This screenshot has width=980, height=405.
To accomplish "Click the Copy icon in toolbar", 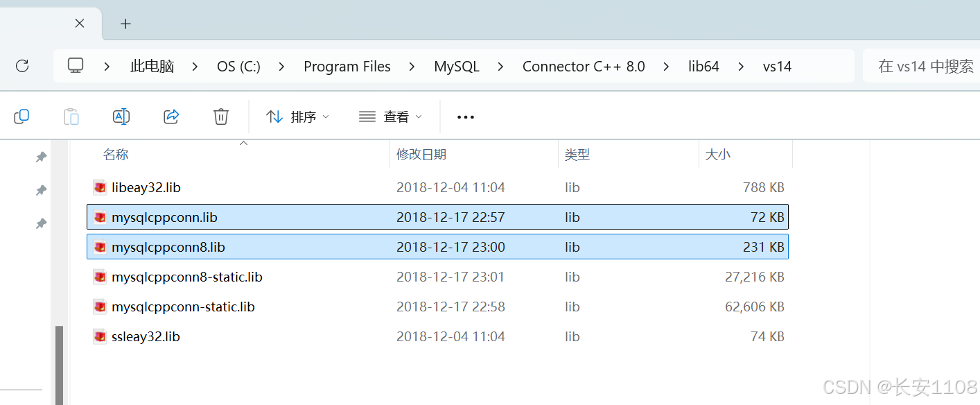I will (x=21, y=117).
